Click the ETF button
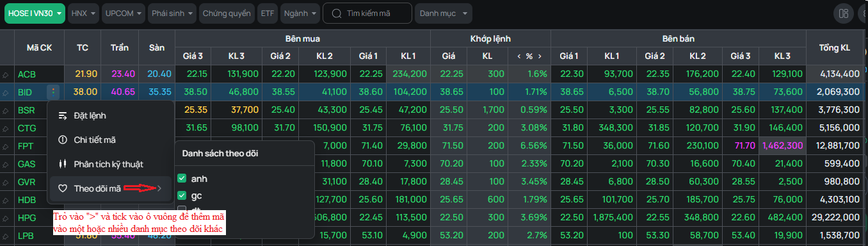This screenshot has width=868, height=246. coord(267,13)
